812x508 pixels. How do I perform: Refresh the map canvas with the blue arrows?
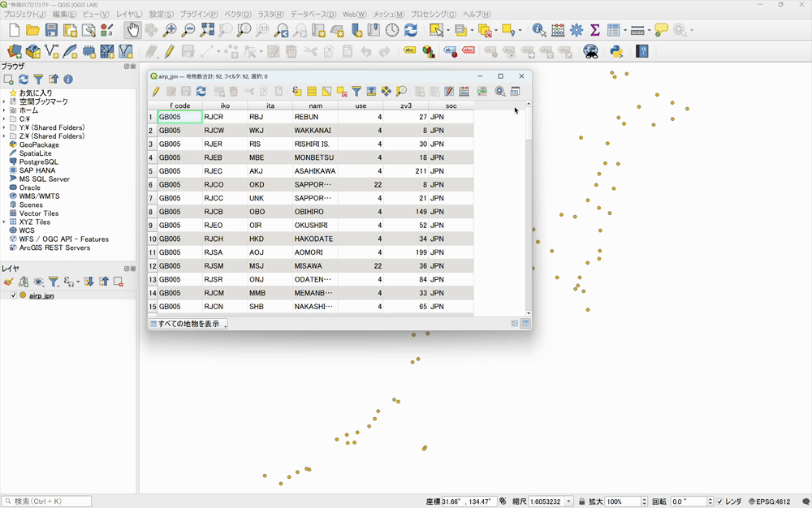[411, 30]
